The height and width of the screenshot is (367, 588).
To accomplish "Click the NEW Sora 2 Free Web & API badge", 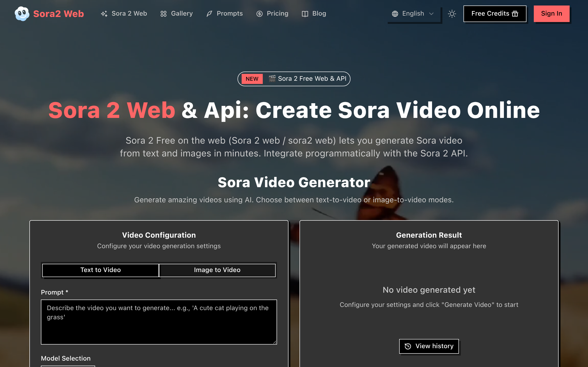I will coord(294,79).
